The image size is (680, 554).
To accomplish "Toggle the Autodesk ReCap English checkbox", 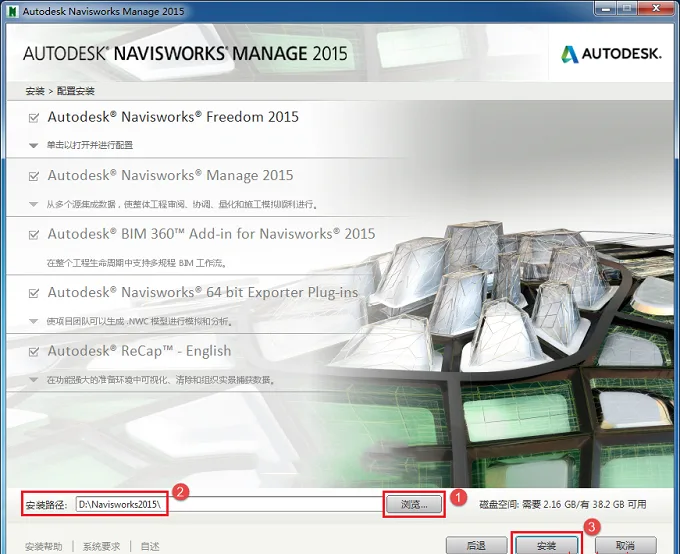I will (x=33, y=352).
